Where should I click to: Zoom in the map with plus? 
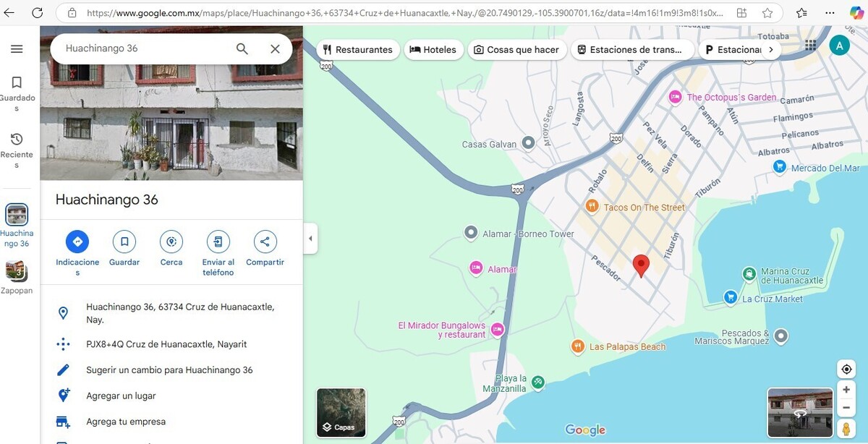point(846,390)
